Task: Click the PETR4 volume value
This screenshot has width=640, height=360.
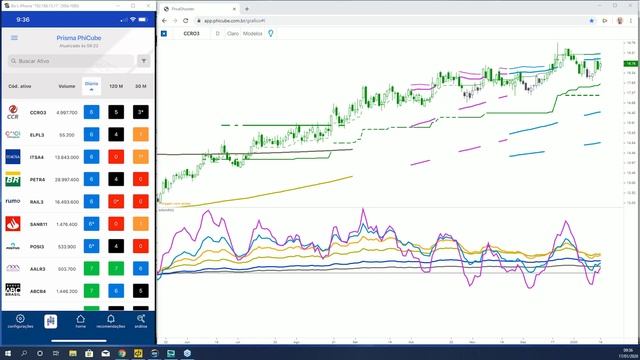Action: point(67,180)
